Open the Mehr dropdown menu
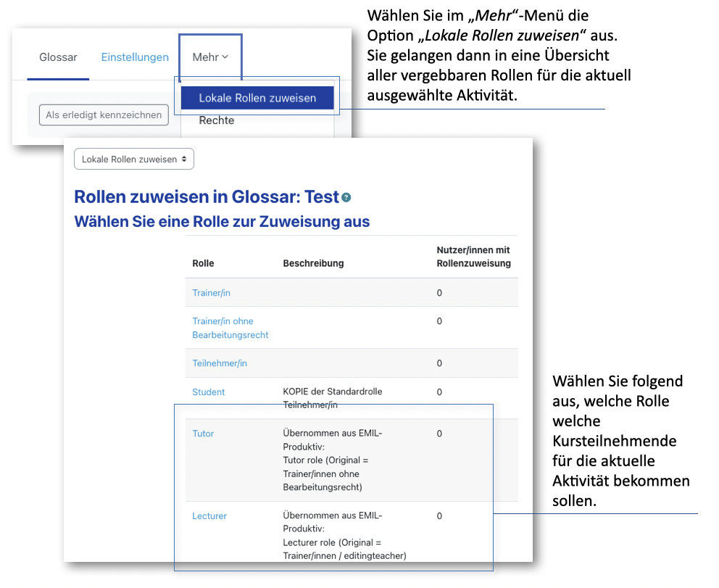Viewport: 719px width, 588px height. pyautogui.click(x=210, y=57)
